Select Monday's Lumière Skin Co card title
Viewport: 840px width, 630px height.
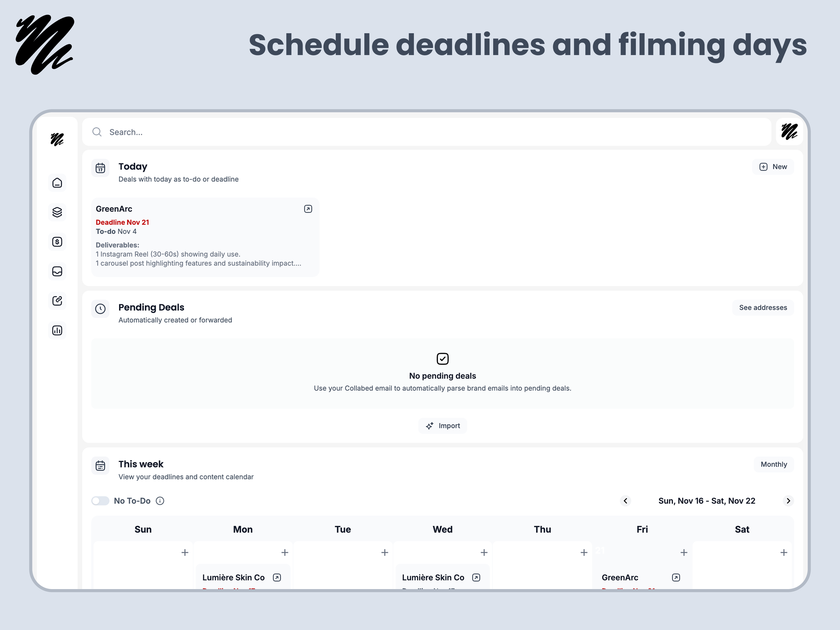tap(233, 578)
